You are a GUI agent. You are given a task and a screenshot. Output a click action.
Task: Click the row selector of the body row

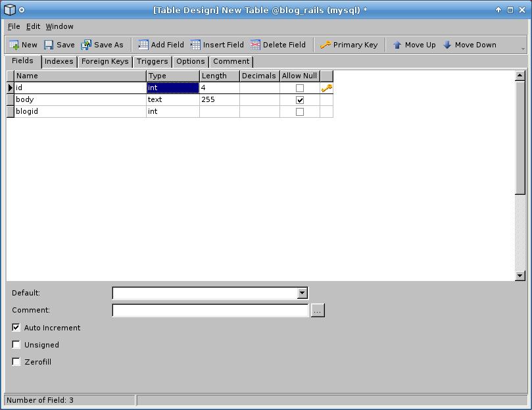[x=10, y=99]
